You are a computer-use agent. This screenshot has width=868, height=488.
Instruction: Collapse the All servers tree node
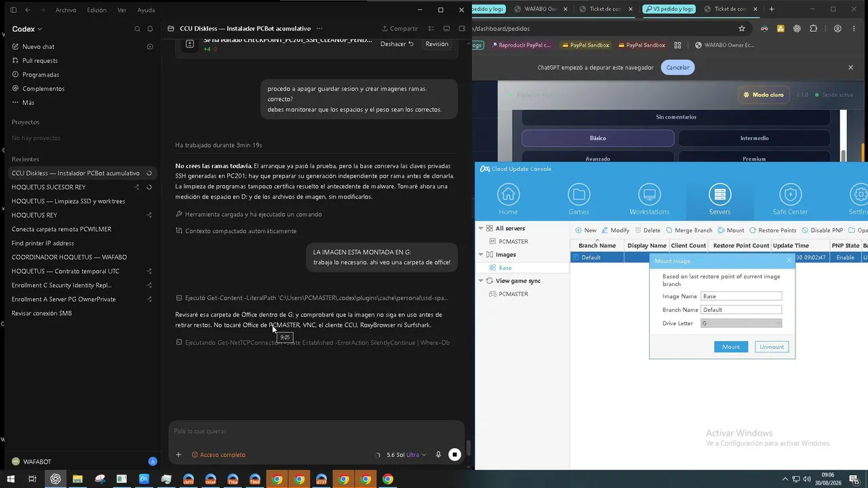[x=481, y=228]
